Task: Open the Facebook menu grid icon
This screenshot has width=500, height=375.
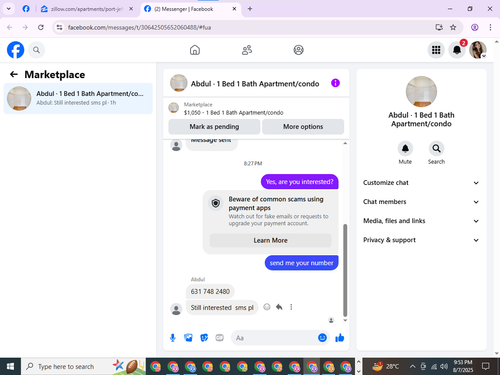Action: pos(436,50)
